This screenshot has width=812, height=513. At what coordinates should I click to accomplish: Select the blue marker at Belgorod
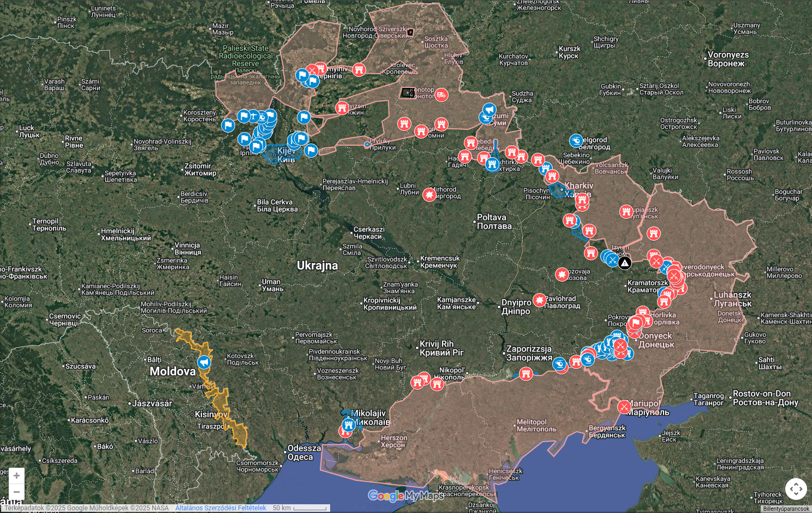576,141
